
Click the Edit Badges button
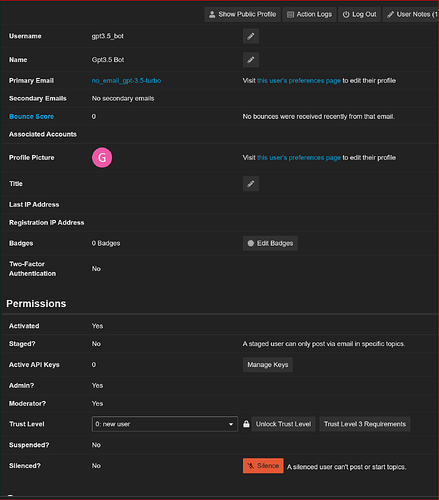point(270,243)
